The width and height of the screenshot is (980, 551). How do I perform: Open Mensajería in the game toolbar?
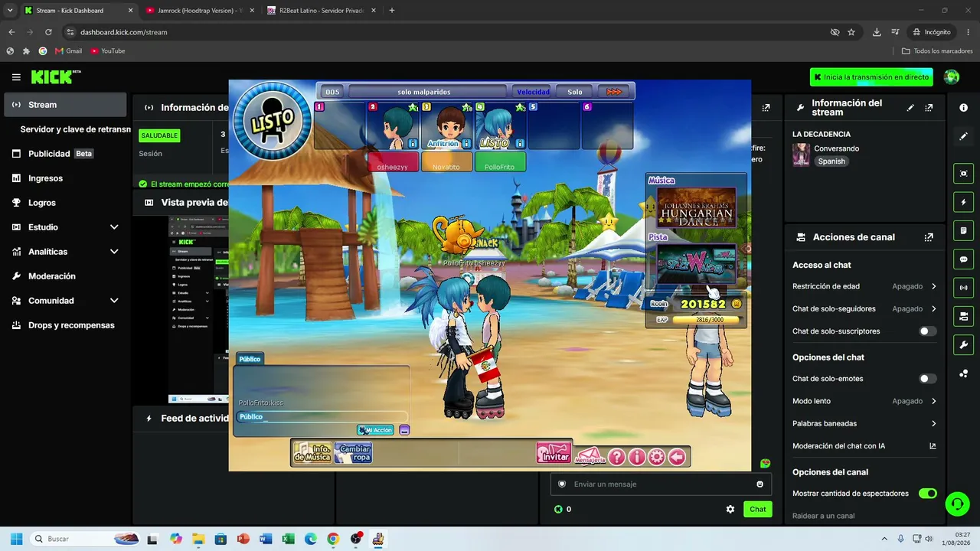590,456
